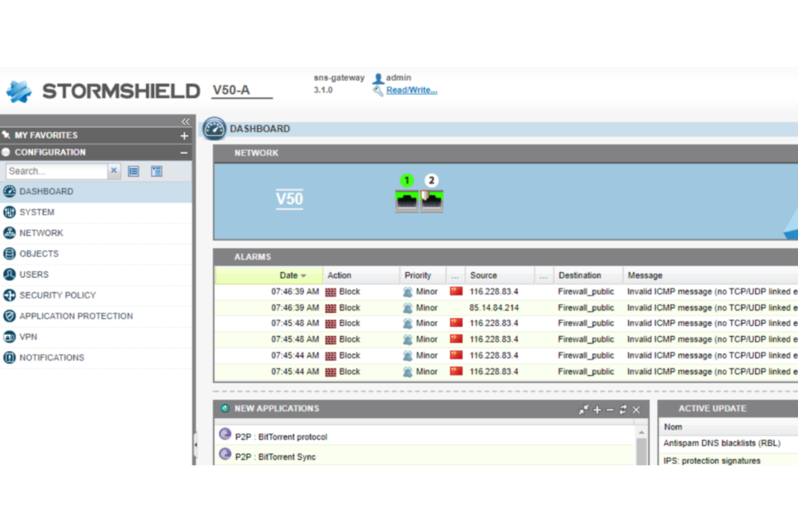This screenshot has width=798, height=532.
Task: Open Application Protection in the sidebar
Action: click(96, 316)
